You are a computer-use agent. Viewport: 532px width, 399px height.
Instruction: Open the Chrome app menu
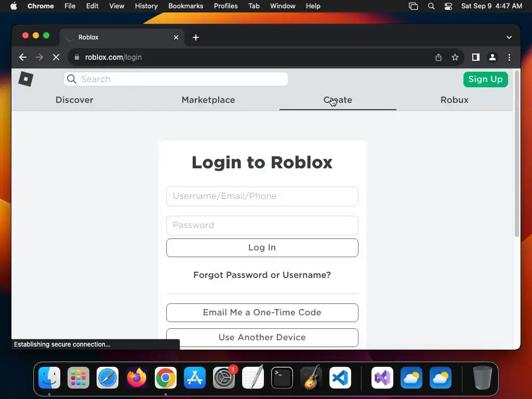[41, 6]
